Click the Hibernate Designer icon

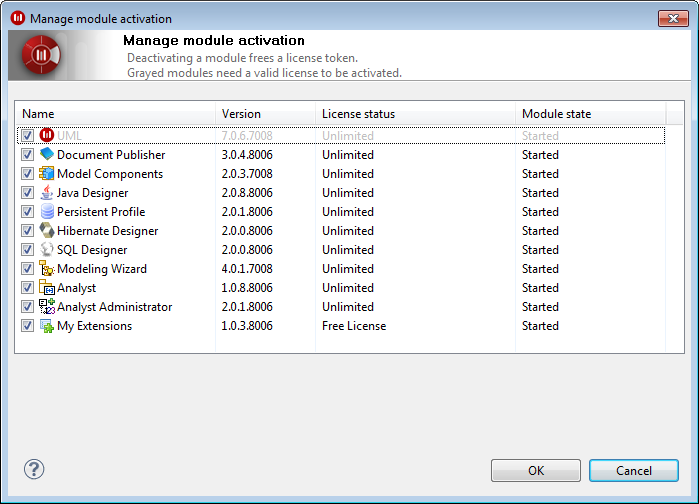coord(47,230)
